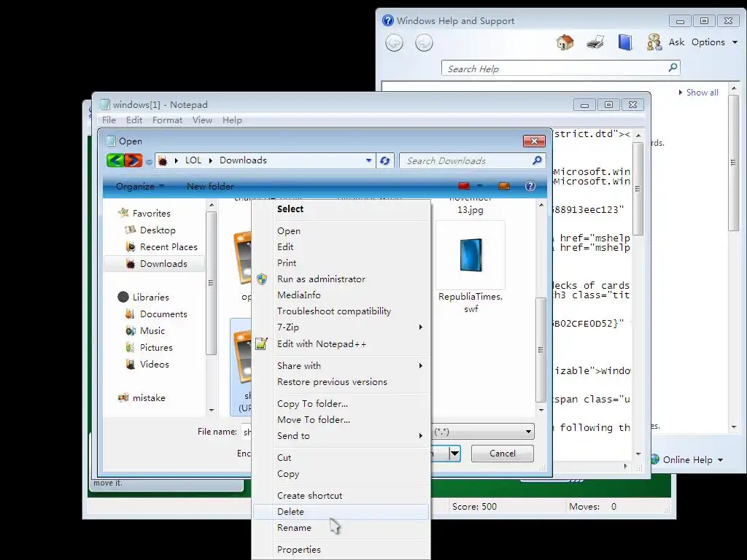
Task: Open file type filter dropdown
Action: 528,432
